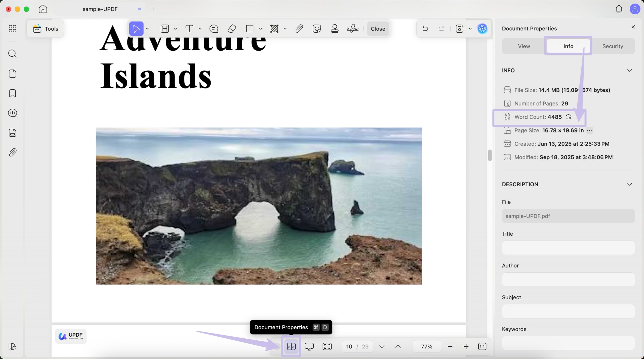This screenshot has height=359, width=644.
Task: Switch to the View tab
Action: [x=524, y=46]
